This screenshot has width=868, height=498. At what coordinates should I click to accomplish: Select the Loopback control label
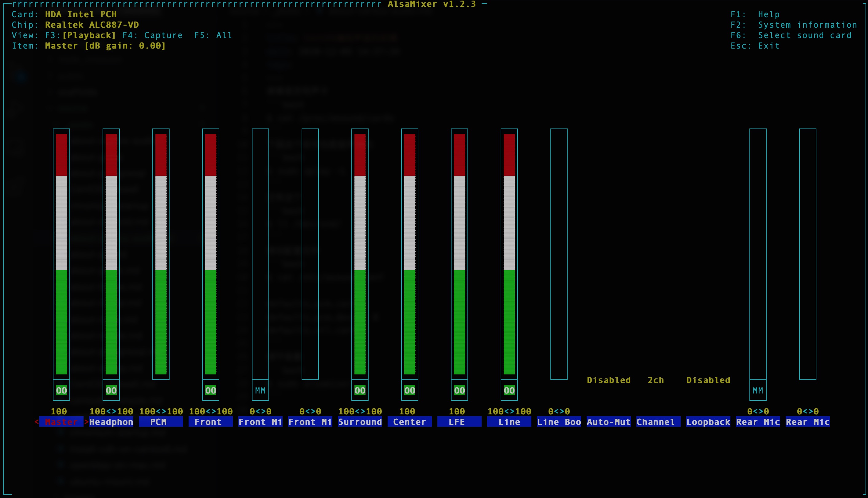708,422
